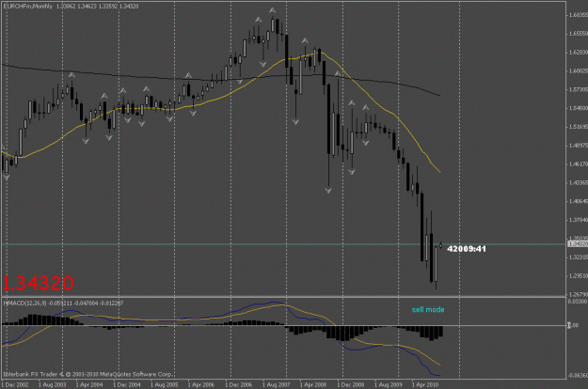Click the 1.26790 price scale label
The width and height of the screenshot is (588, 389).
tap(578, 294)
